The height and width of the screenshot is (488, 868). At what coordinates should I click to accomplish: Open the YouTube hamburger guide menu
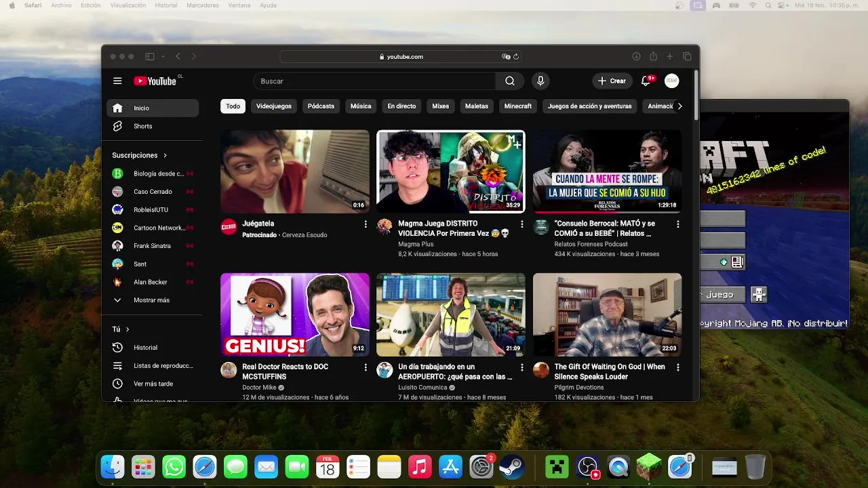pos(117,81)
